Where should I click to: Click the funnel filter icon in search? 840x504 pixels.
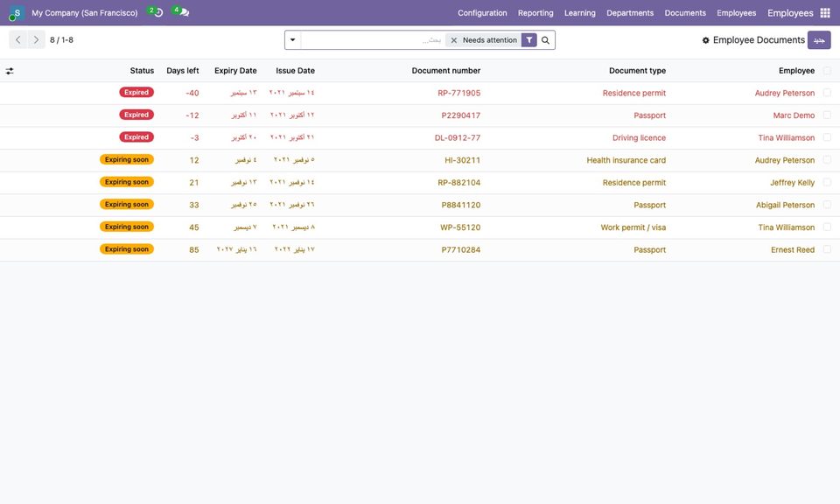(x=528, y=40)
